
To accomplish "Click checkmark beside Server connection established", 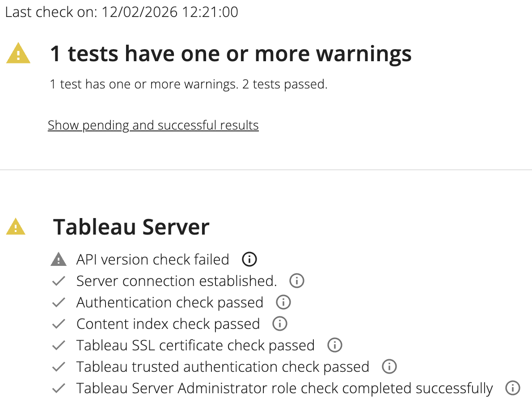I will click(59, 281).
